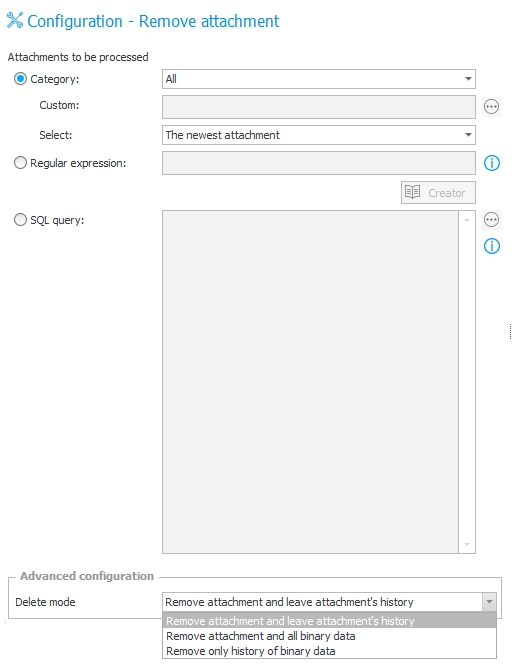Collapse the Delete mode dropdown arrow
The image size is (519, 670).
[489, 602]
